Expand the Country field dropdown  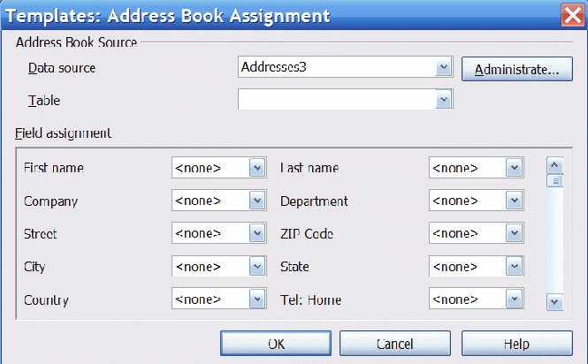257,300
